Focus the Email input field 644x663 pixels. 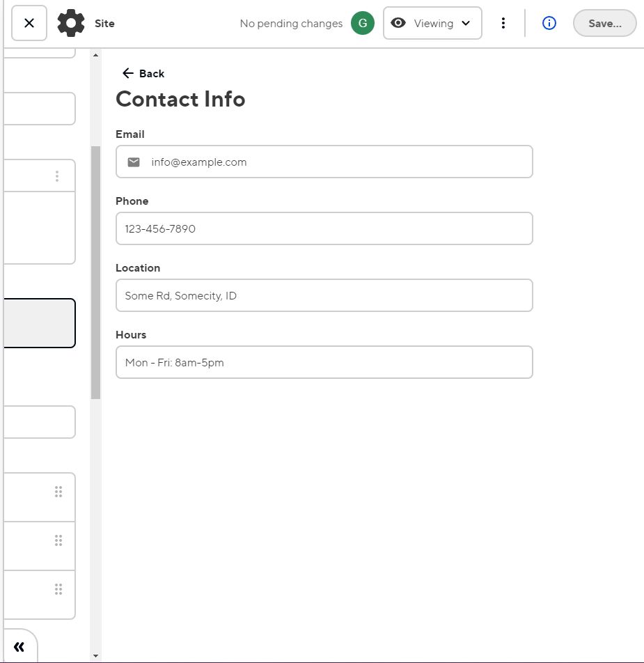[334, 162]
